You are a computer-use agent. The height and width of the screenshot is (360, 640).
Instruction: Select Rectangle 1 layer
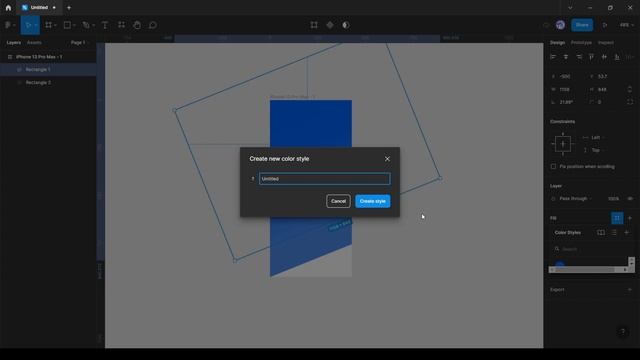[x=48, y=69]
